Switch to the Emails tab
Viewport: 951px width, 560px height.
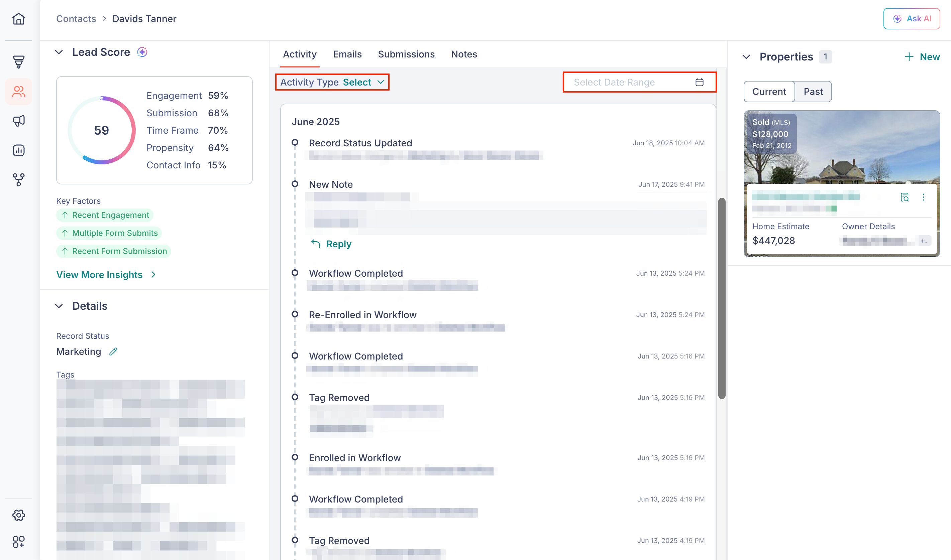coord(347,54)
